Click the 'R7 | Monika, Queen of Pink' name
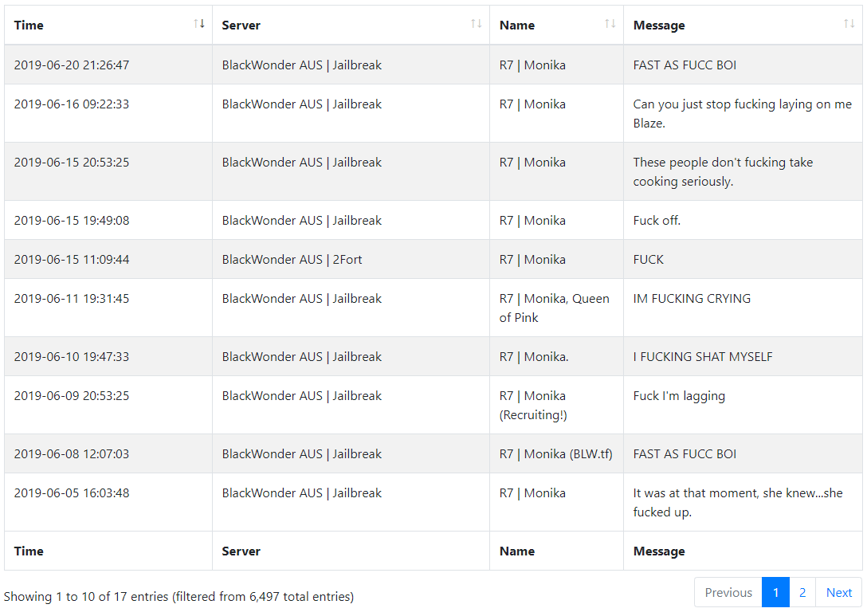This screenshot has width=867, height=616. click(554, 308)
